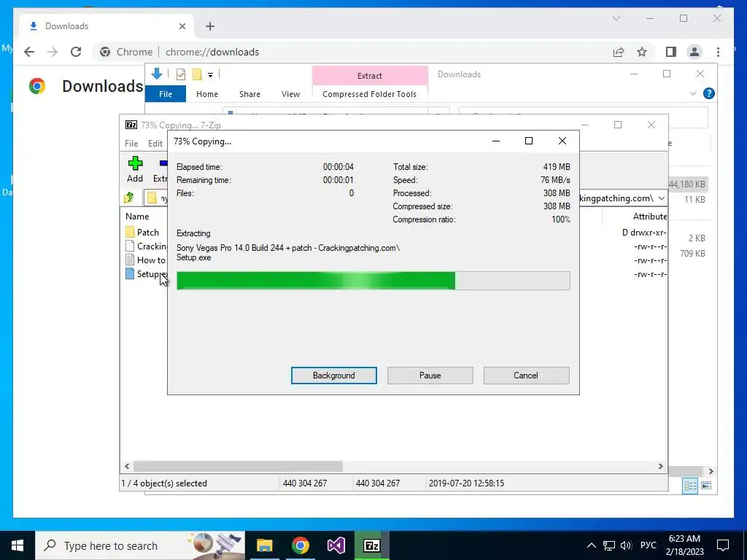Share this page icon in Chrome
Screen dimensions: 747x560
click(619, 52)
